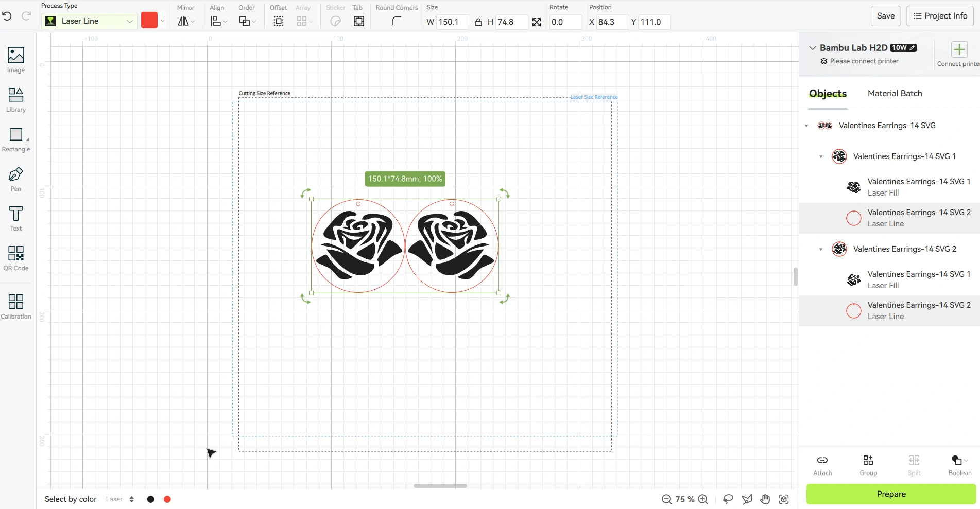Click the zoom in magnifier icon
980x509 pixels.
click(703, 499)
